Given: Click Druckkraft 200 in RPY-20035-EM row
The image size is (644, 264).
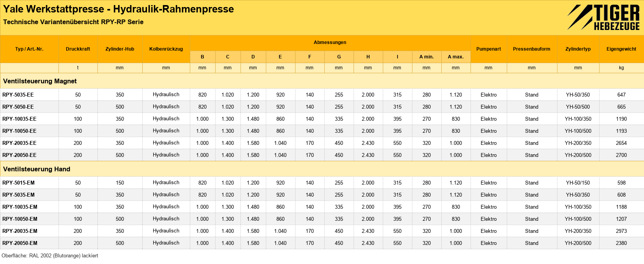Looking at the screenshot, I should 78,231.
